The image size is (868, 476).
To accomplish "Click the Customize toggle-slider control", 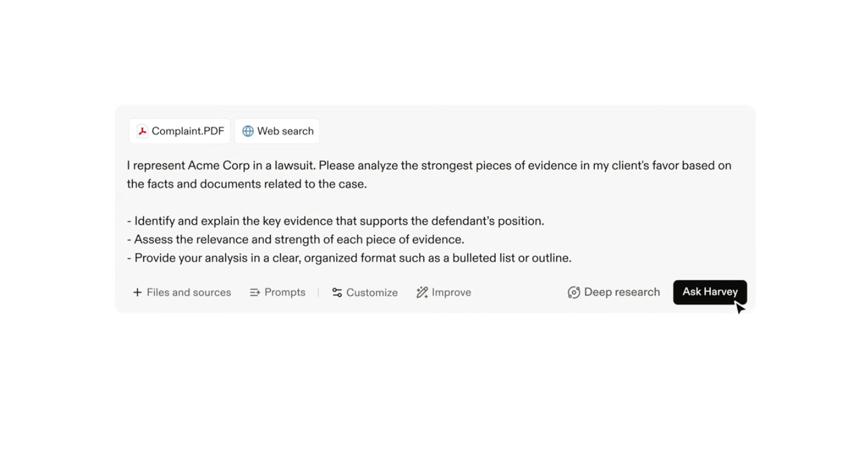I will (337, 292).
